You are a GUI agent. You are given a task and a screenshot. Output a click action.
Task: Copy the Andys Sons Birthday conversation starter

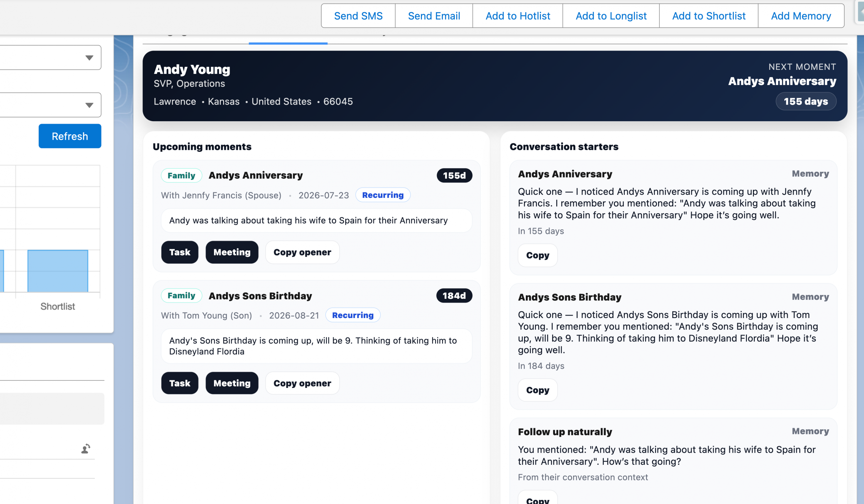[537, 390]
